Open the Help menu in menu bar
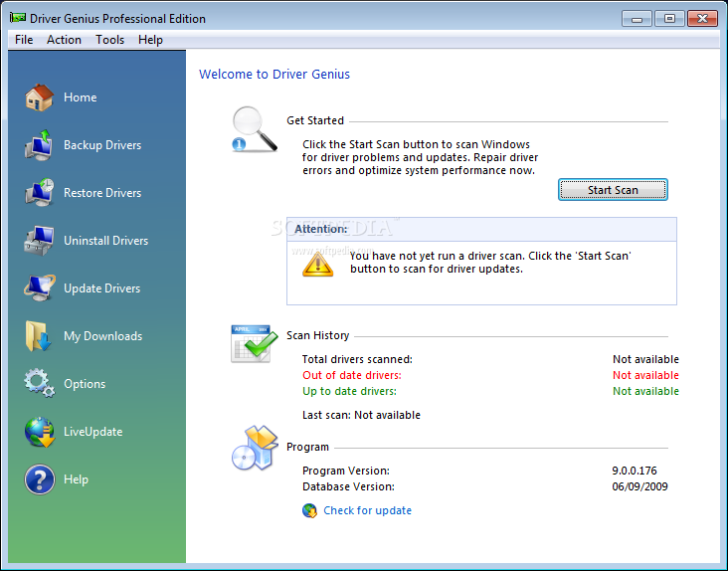This screenshot has height=571, width=728. (150, 40)
